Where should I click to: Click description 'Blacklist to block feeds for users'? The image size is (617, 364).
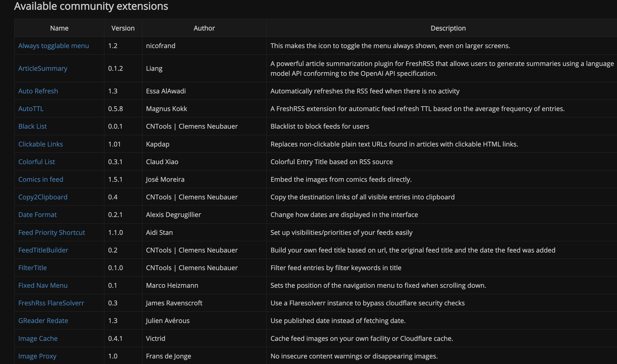click(x=320, y=126)
